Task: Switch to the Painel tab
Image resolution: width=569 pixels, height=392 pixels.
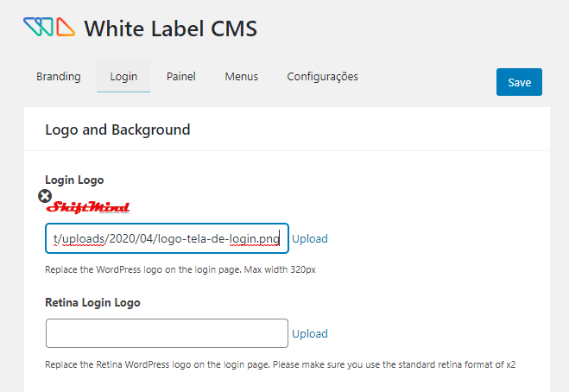Action: tap(181, 76)
